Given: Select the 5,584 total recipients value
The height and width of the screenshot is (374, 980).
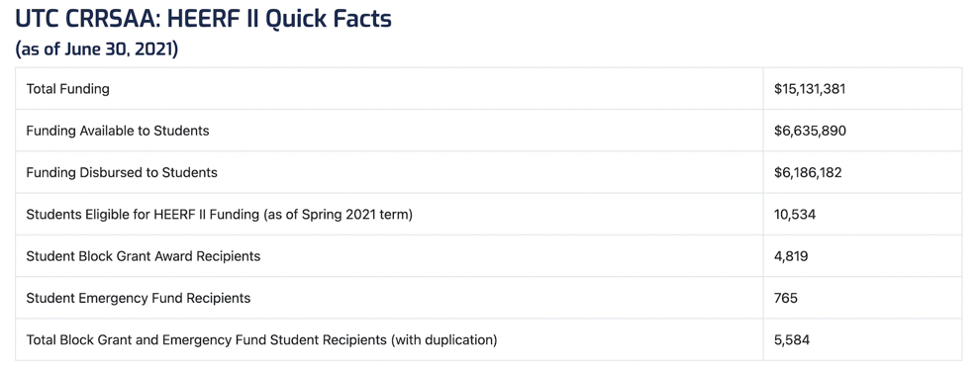Looking at the screenshot, I should (x=791, y=339).
